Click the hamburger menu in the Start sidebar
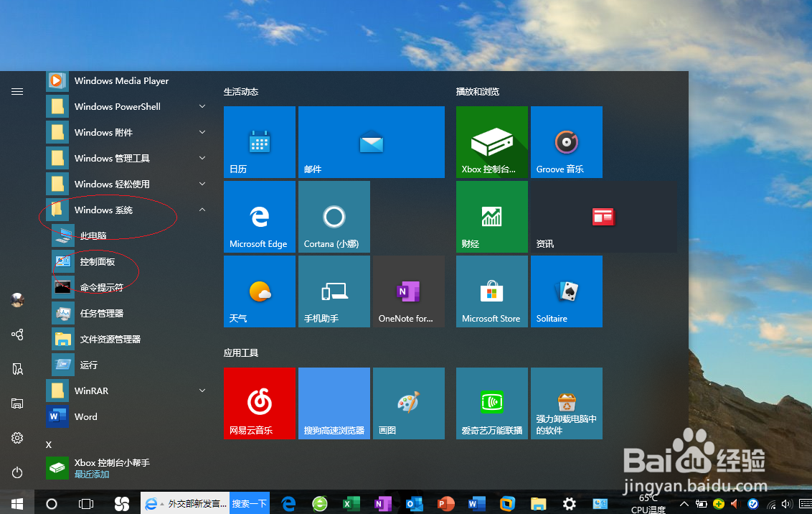Screen dimensions: 812x514 point(17,92)
